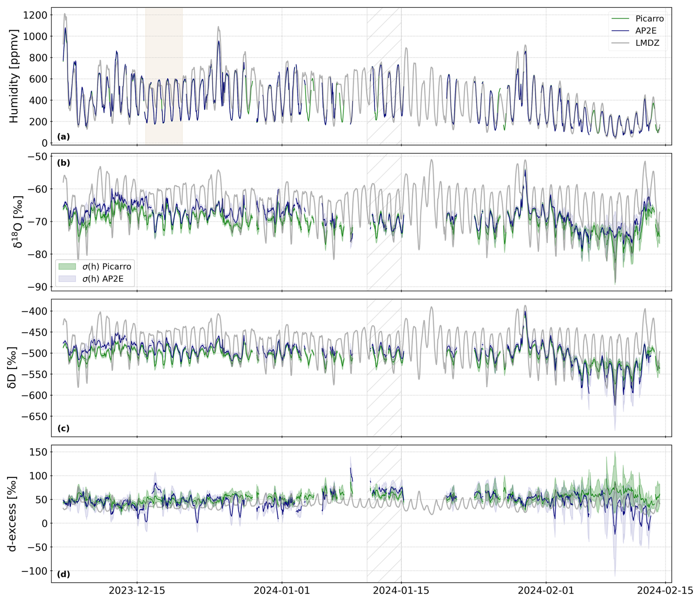
Task: Click the σ(h) AP2E lavender legend patch
Action: [67, 278]
